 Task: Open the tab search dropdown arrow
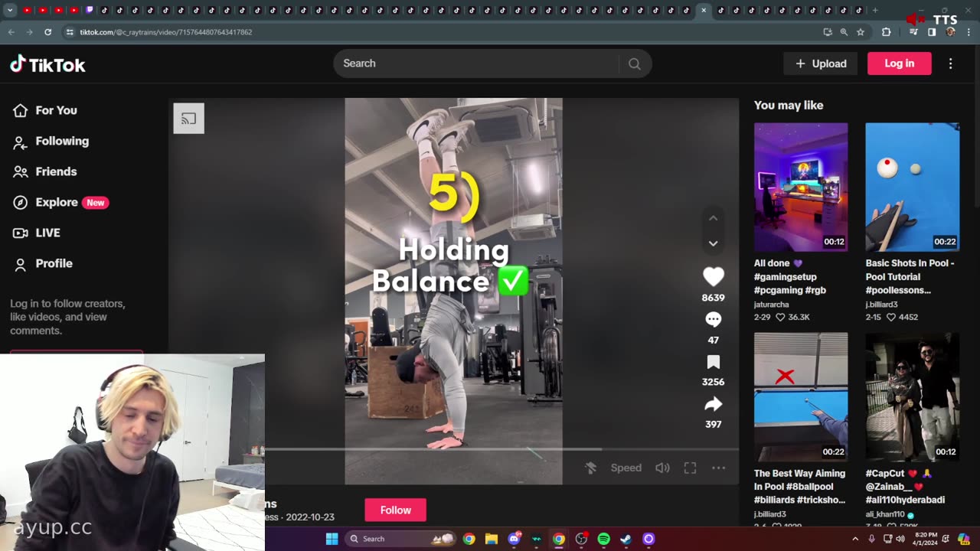coord(10,11)
